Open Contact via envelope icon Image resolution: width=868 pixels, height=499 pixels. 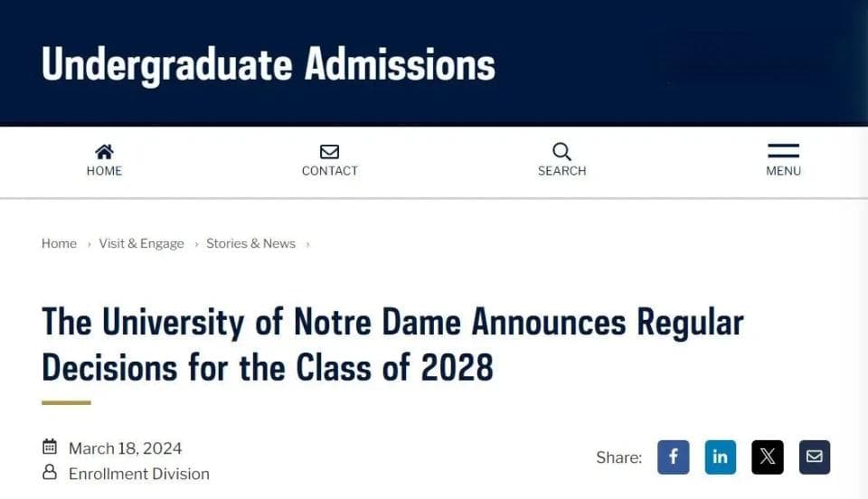coord(329,152)
